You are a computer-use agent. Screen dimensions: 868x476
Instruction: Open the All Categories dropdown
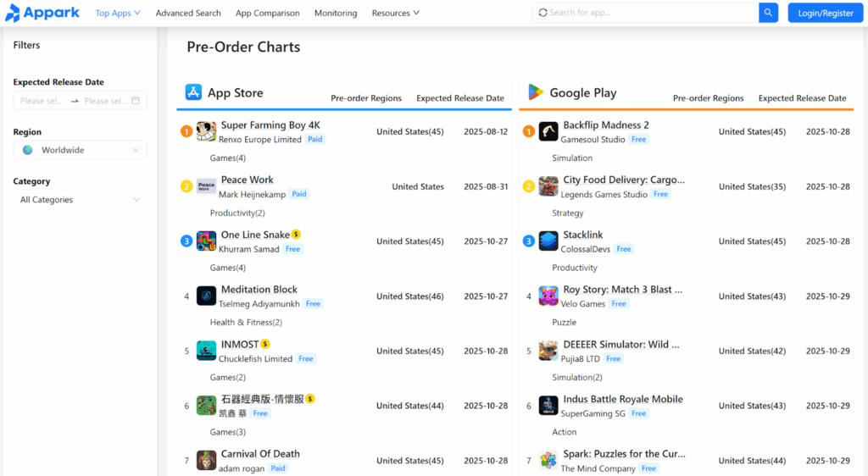[x=80, y=200]
